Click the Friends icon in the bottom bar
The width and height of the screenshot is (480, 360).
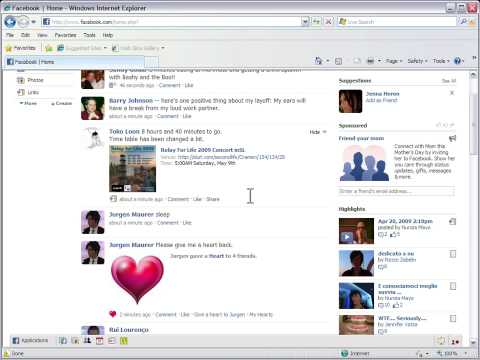pyautogui.click(x=87, y=340)
